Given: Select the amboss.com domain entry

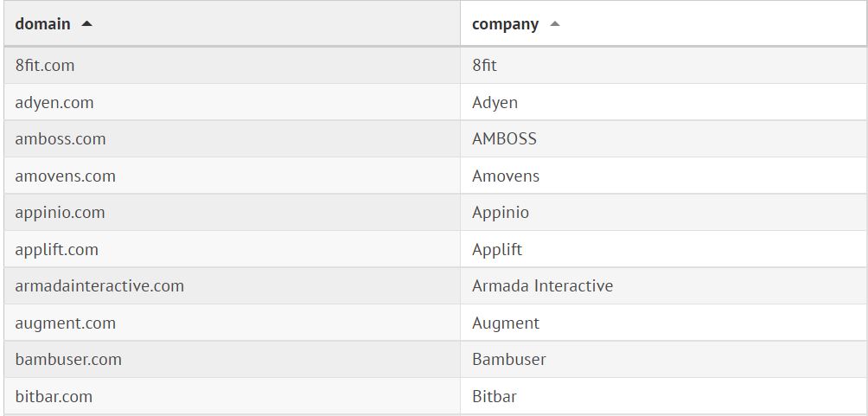Looking at the screenshot, I should (61, 139).
